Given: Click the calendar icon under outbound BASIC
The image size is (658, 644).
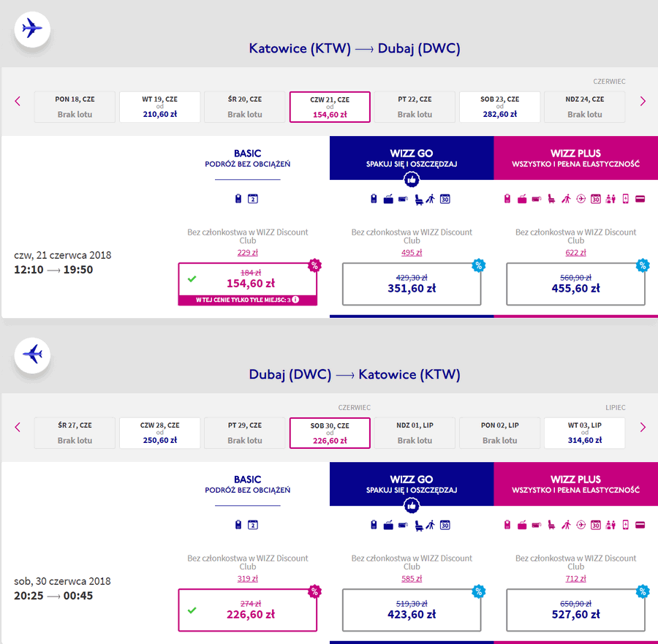Looking at the screenshot, I should 253,198.
